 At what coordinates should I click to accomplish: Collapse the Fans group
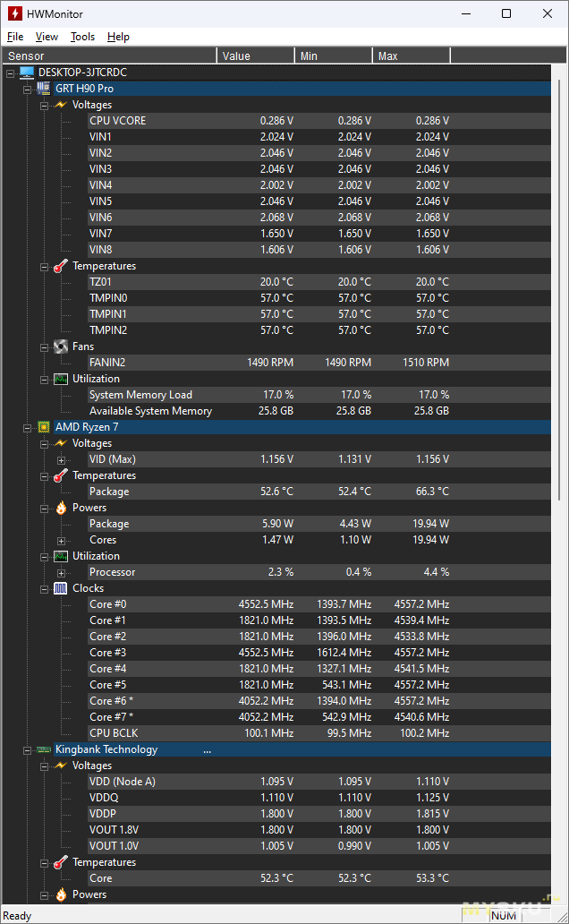[44, 347]
